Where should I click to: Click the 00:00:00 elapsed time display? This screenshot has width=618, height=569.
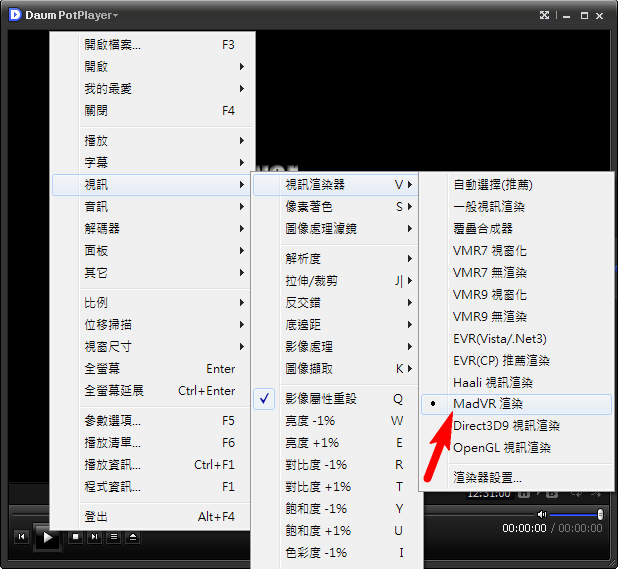524,528
